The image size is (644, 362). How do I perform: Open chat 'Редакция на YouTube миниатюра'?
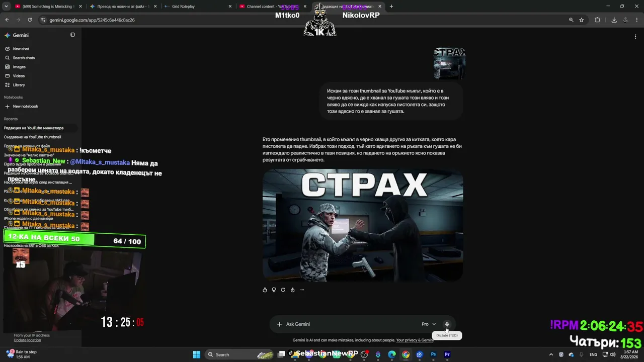coord(34,128)
